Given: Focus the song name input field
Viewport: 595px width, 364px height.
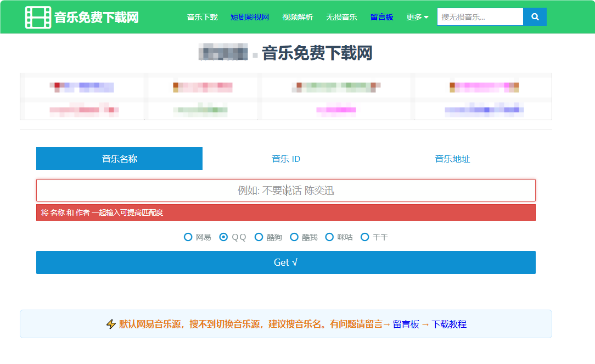Looking at the screenshot, I should point(286,190).
